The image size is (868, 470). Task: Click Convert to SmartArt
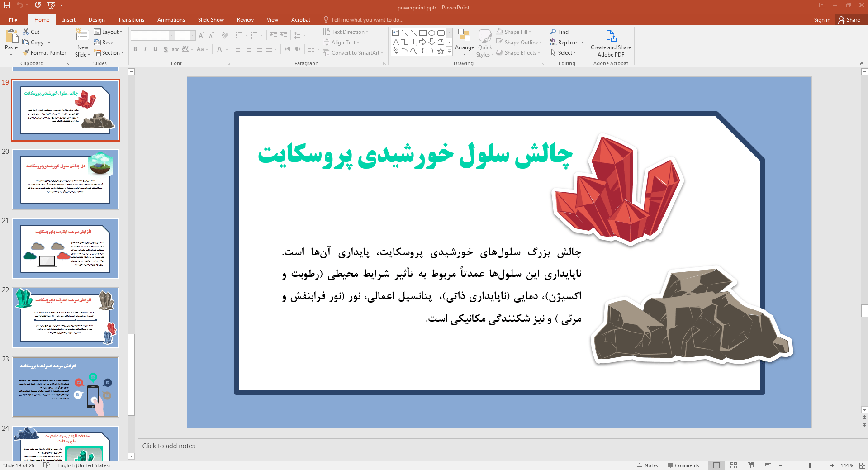tap(353, 52)
